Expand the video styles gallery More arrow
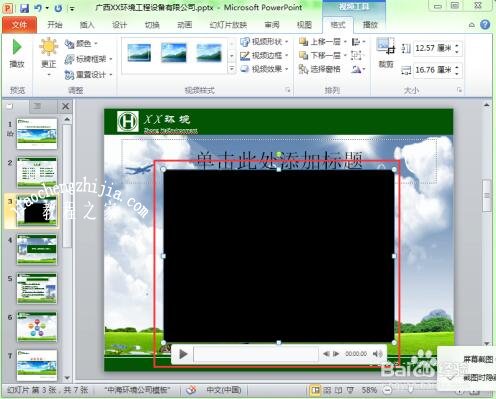Viewport: 496px width, 399px height. coord(232,69)
